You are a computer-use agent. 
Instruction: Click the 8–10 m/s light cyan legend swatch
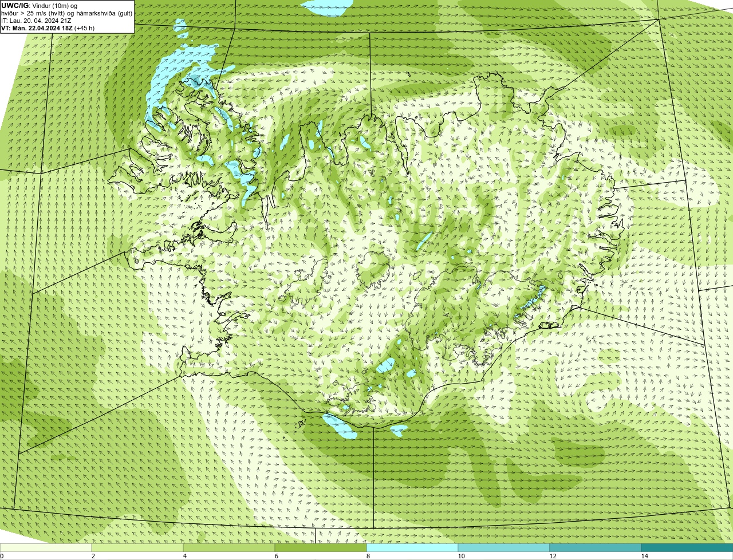click(412, 547)
